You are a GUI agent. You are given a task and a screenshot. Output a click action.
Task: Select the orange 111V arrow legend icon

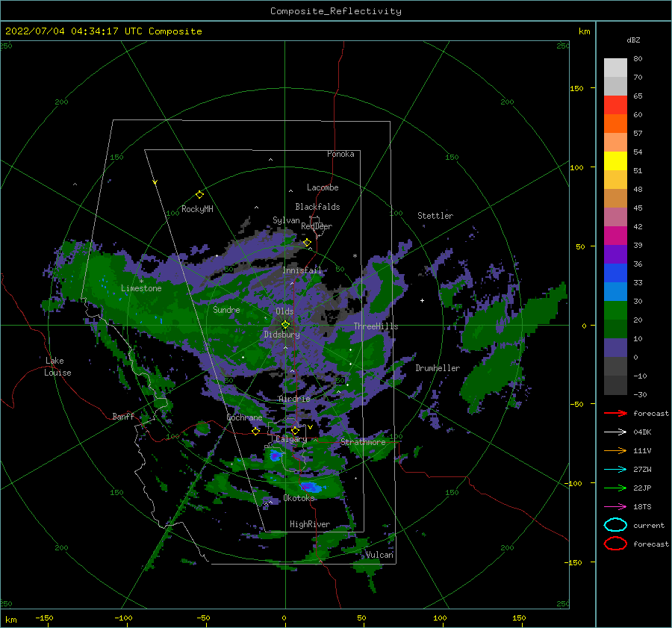tap(615, 450)
